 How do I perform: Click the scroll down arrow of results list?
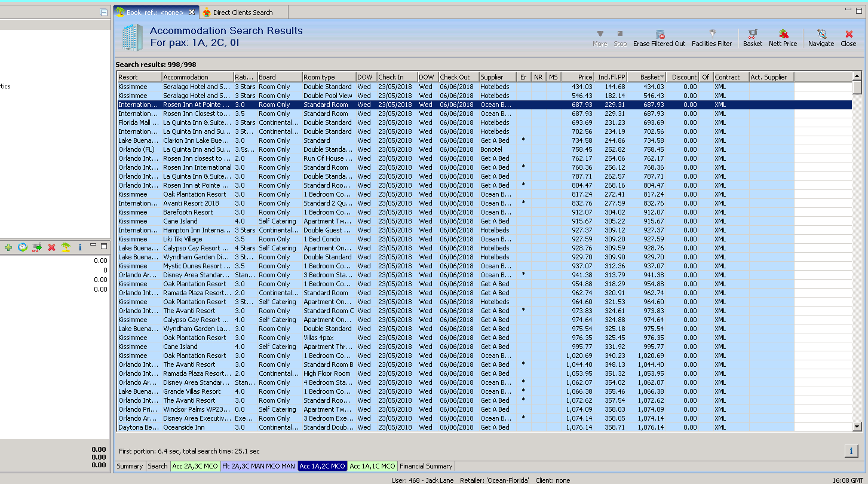click(x=857, y=427)
